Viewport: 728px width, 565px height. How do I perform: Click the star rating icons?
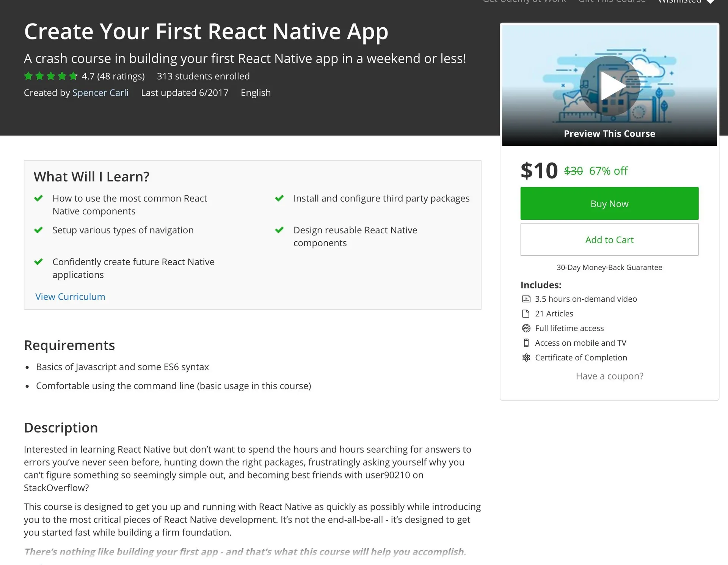(x=50, y=76)
